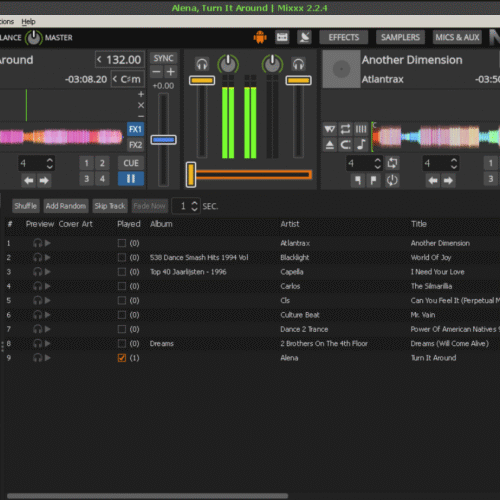Toggle keylock music note icon on right deck

point(361,145)
